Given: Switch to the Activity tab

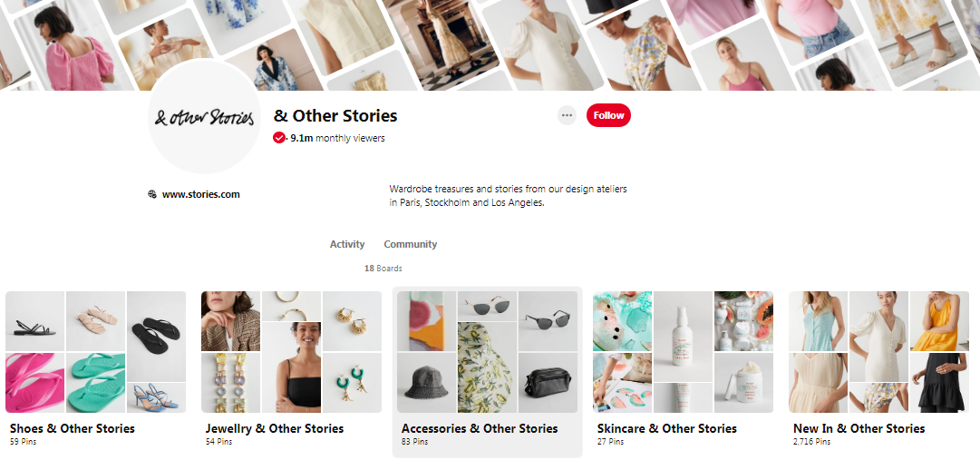Looking at the screenshot, I should click(x=347, y=244).
